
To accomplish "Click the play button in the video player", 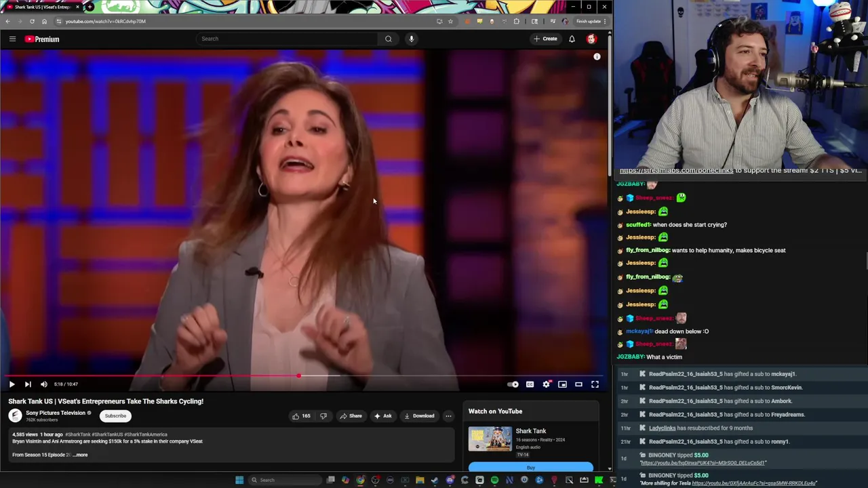I will (12, 384).
